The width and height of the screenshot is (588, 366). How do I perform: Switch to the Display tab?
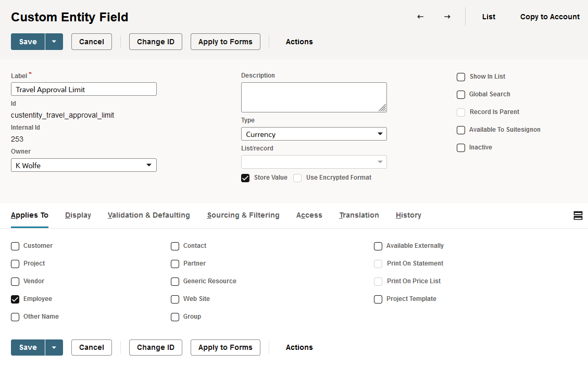click(78, 216)
